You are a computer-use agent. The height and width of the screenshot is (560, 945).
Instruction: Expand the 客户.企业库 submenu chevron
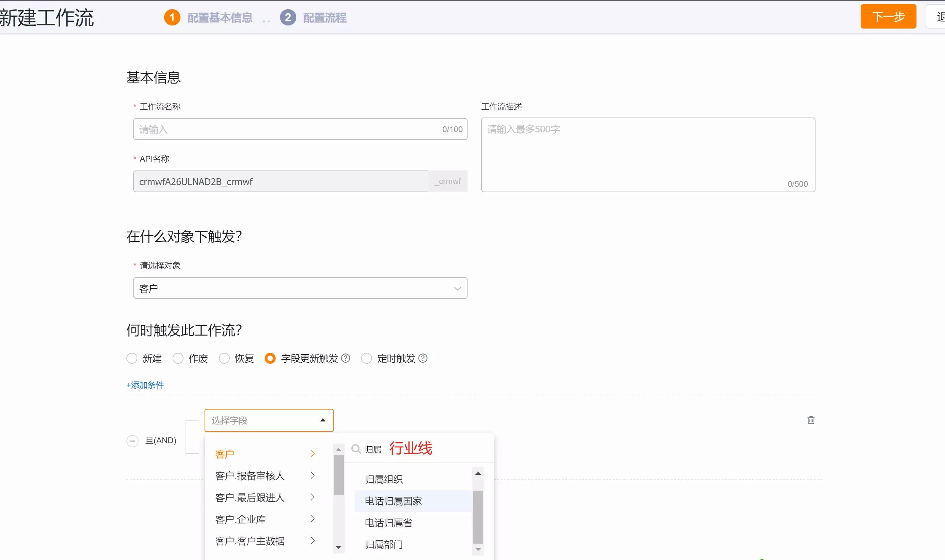(313, 519)
